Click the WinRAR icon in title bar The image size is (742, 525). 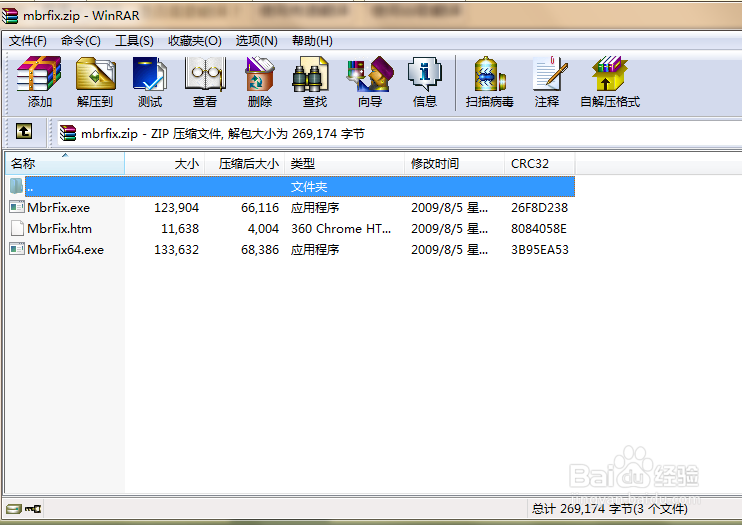(10, 16)
